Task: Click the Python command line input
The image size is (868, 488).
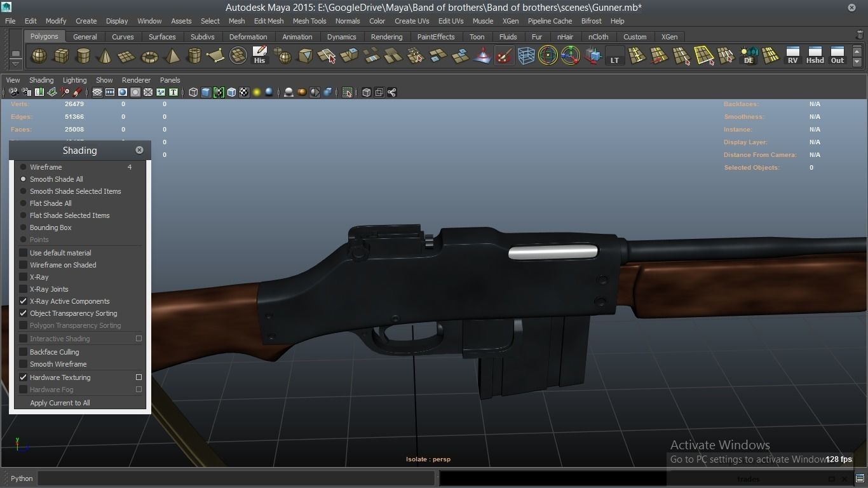Action: coord(236,478)
